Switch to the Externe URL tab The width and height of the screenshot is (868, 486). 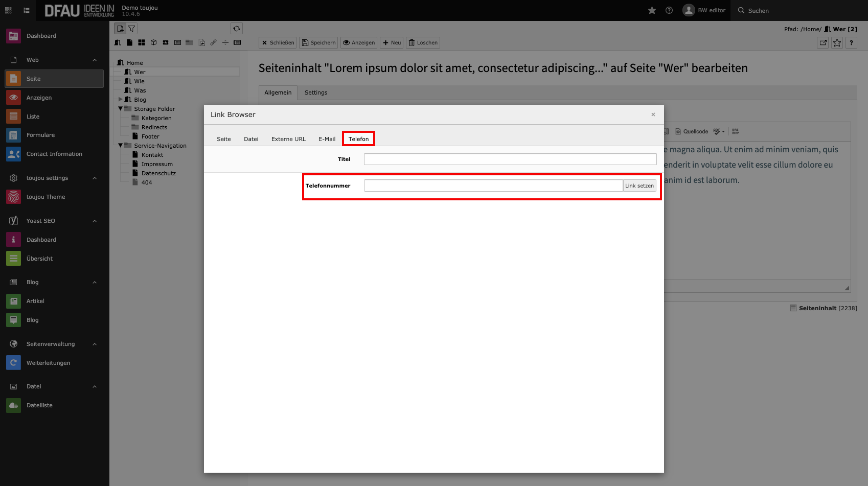(288, 139)
